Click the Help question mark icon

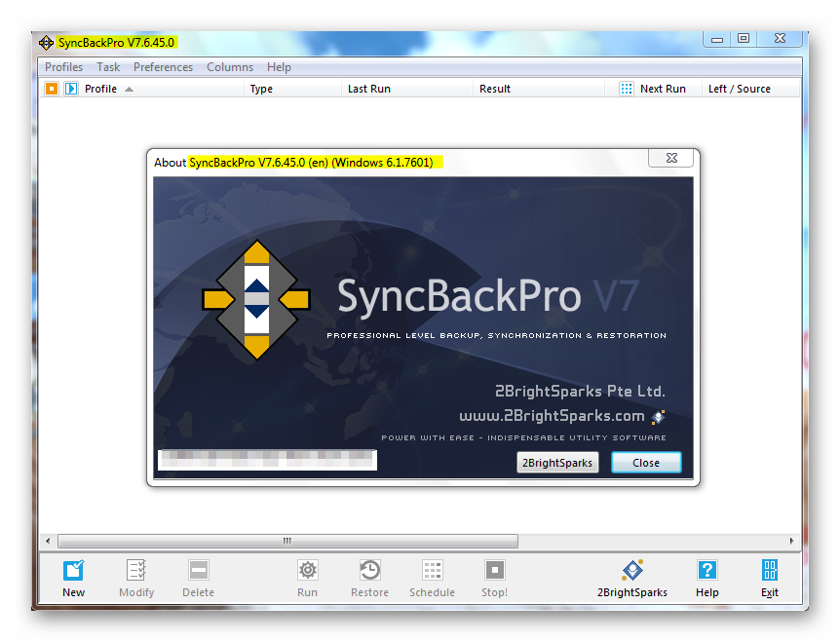[707, 570]
